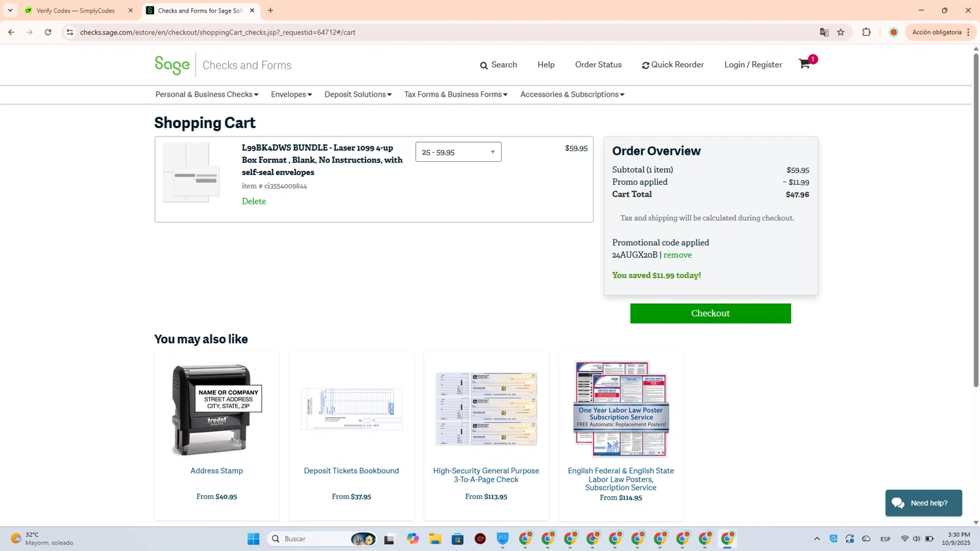The image size is (980, 551).
Task: Open Order Status page
Action: tap(598, 65)
